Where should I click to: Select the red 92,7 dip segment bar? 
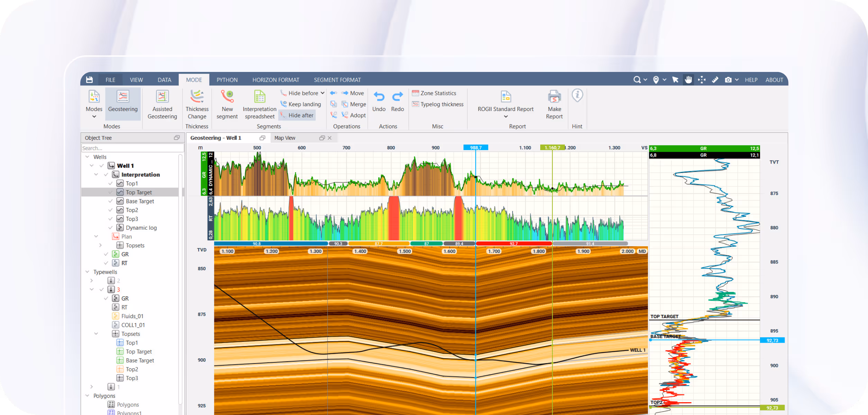514,243
